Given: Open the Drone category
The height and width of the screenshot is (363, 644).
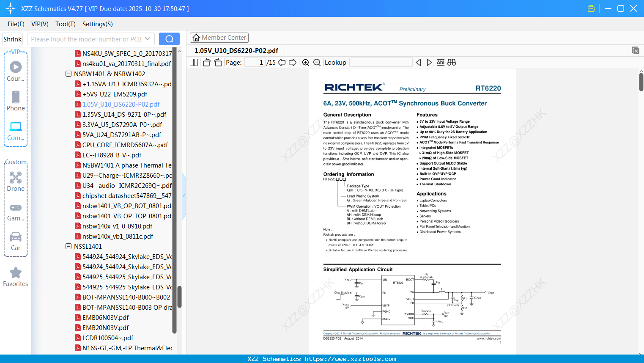Looking at the screenshot, I should 16,181.
